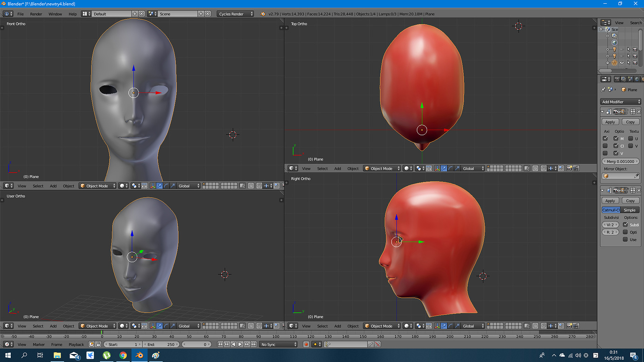The width and height of the screenshot is (644, 362).
Task: Collapse the Subdivision modifier panel
Action: [602, 190]
